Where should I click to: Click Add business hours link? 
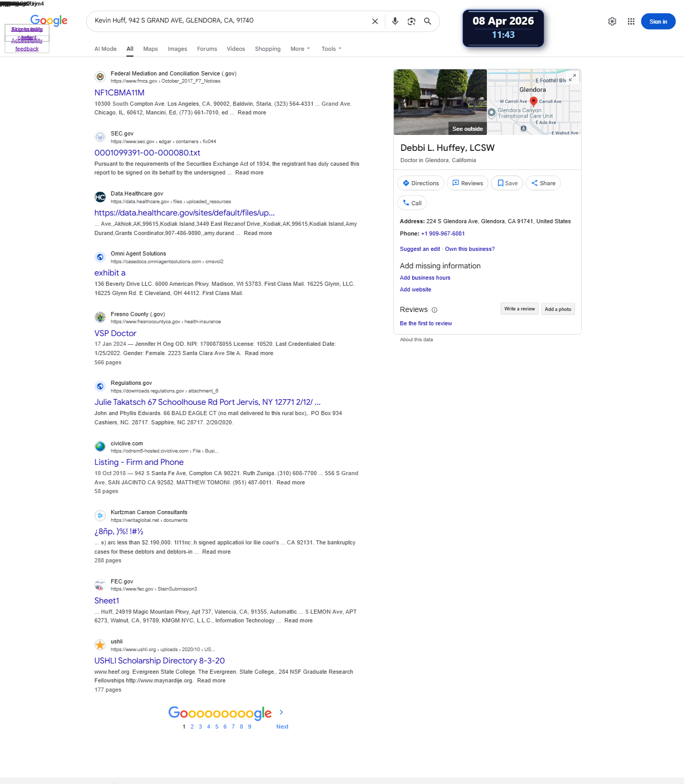click(425, 278)
